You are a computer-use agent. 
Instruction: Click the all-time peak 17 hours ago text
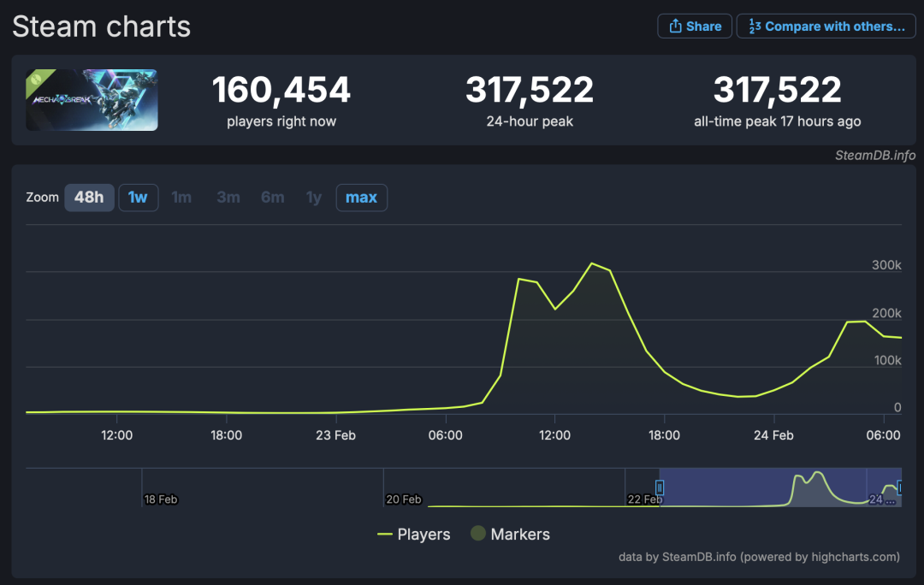[777, 121]
